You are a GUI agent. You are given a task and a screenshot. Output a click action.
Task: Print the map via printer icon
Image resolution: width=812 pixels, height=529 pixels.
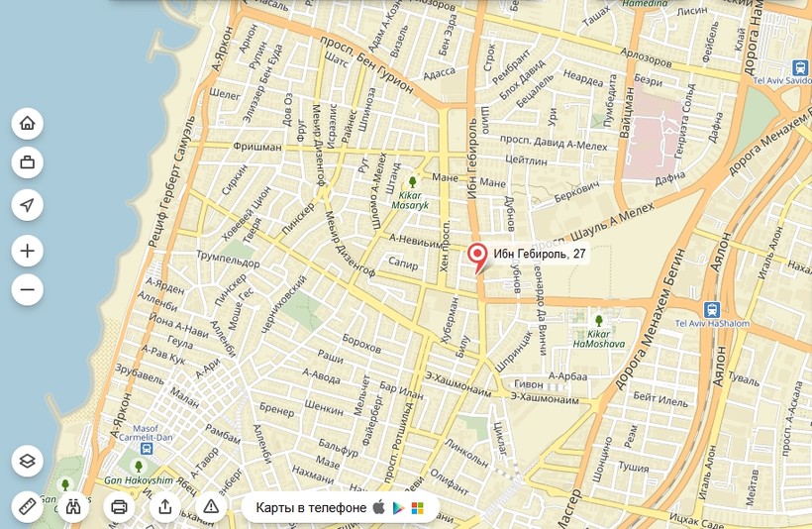(x=119, y=506)
